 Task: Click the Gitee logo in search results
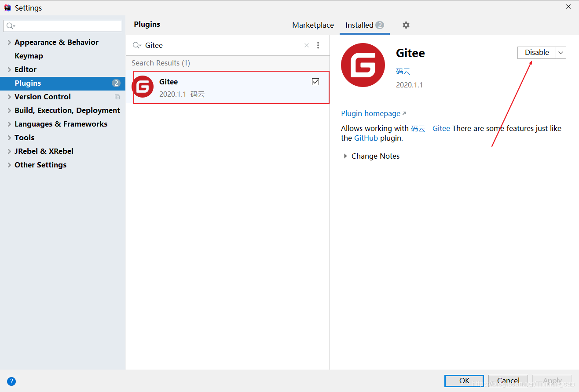(143, 87)
